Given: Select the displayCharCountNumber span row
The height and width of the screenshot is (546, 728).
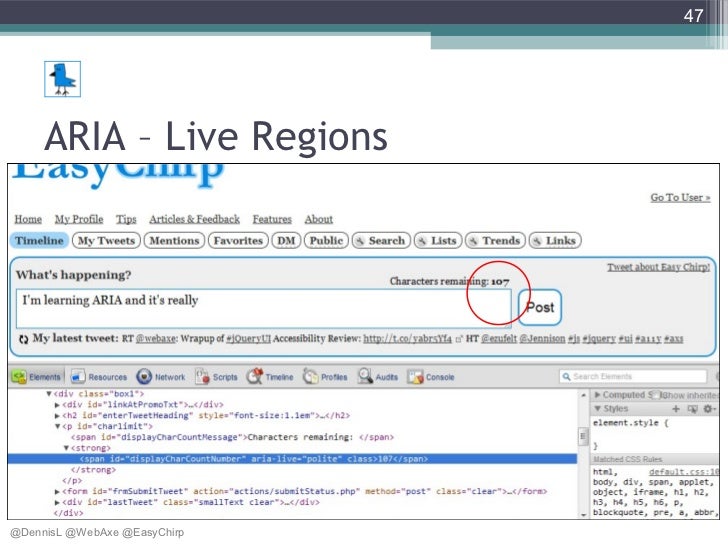Looking at the screenshot, I should (292, 459).
